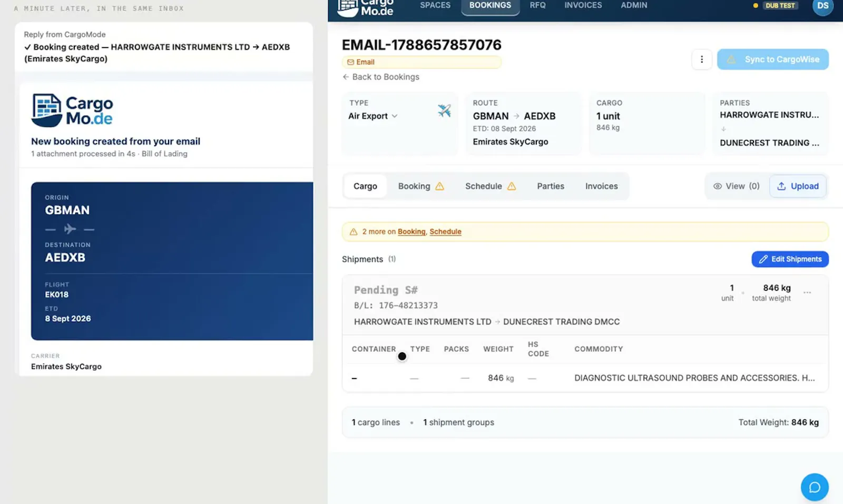Click the airplane icon in Type card
The image size is (843, 504).
pos(444,110)
